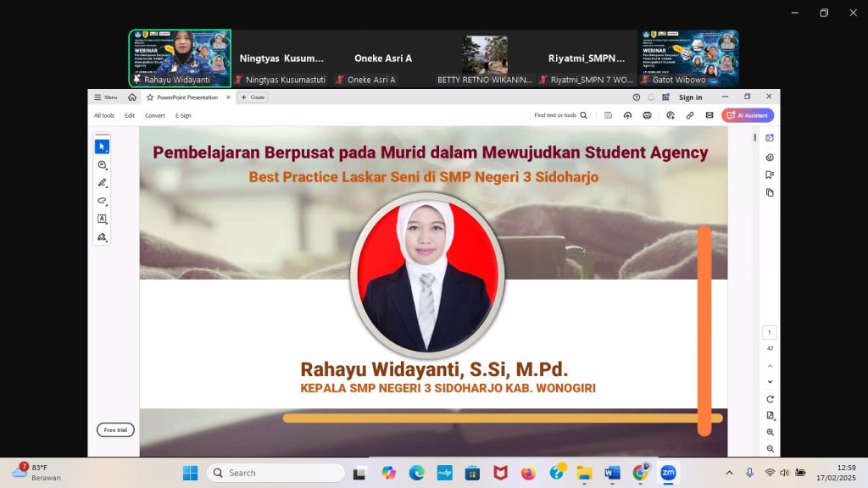This screenshot has height=488, width=868.
Task: Click the print icon in Acrobat
Action: pos(647,115)
